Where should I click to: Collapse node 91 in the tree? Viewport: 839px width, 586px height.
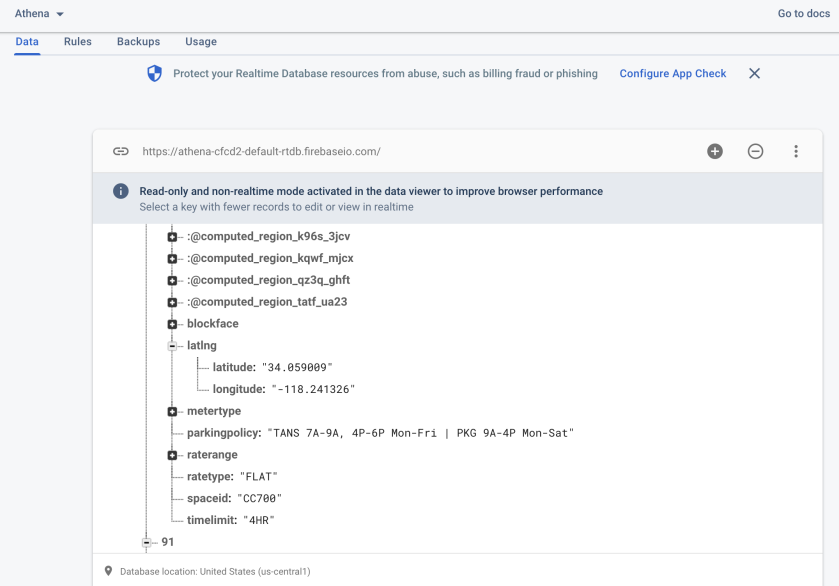[x=147, y=543]
